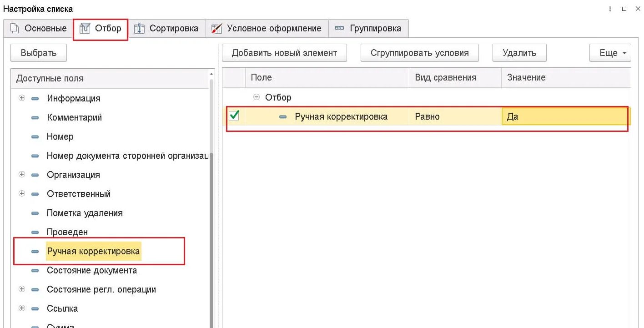
Task: Click field icon beside Номер
Action: 35,137
